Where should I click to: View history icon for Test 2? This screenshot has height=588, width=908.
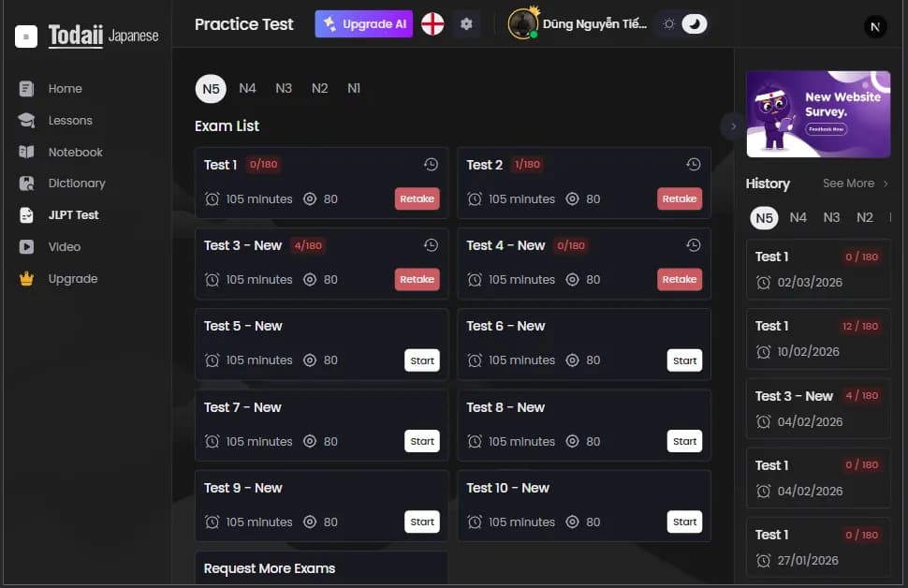[x=693, y=165]
